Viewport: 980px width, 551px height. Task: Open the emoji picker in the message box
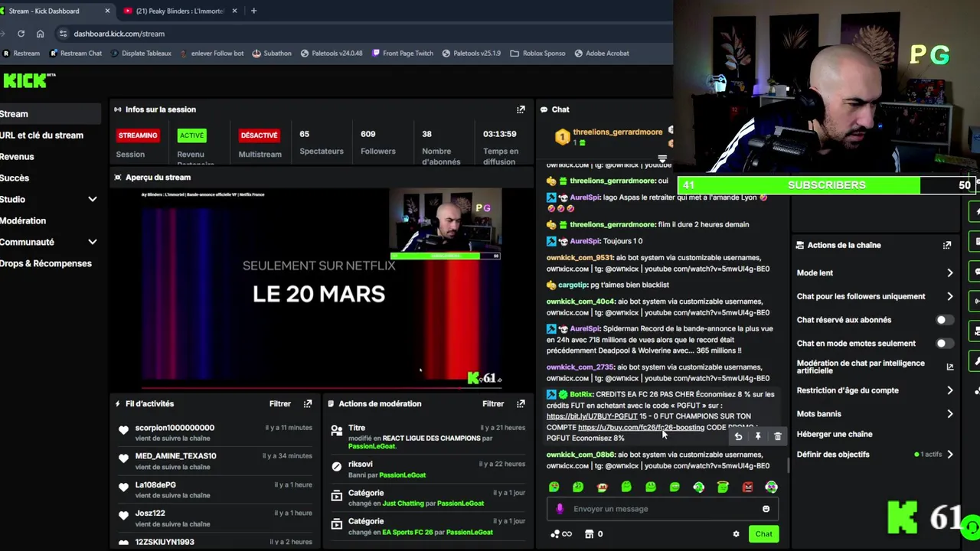pyautogui.click(x=766, y=509)
